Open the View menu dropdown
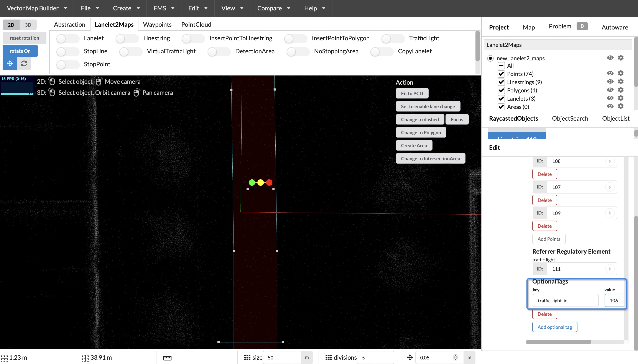Screen dimensions: 638x364 click(232, 8)
